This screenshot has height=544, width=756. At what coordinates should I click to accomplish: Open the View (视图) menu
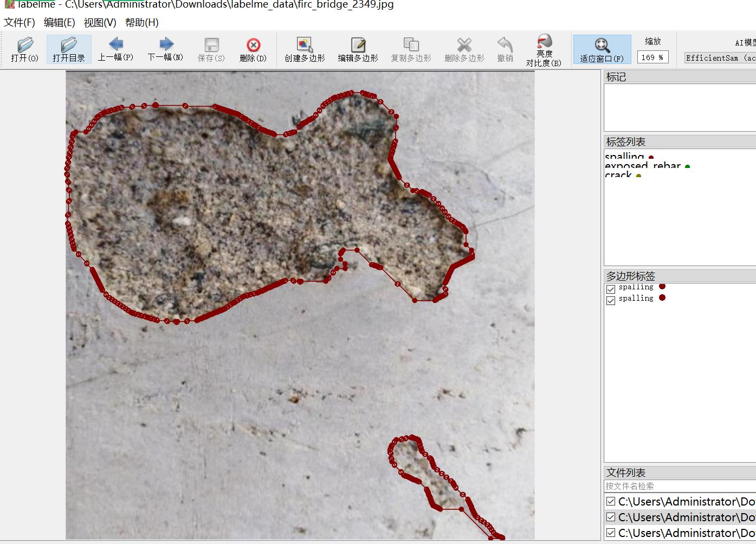pyautogui.click(x=100, y=22)
